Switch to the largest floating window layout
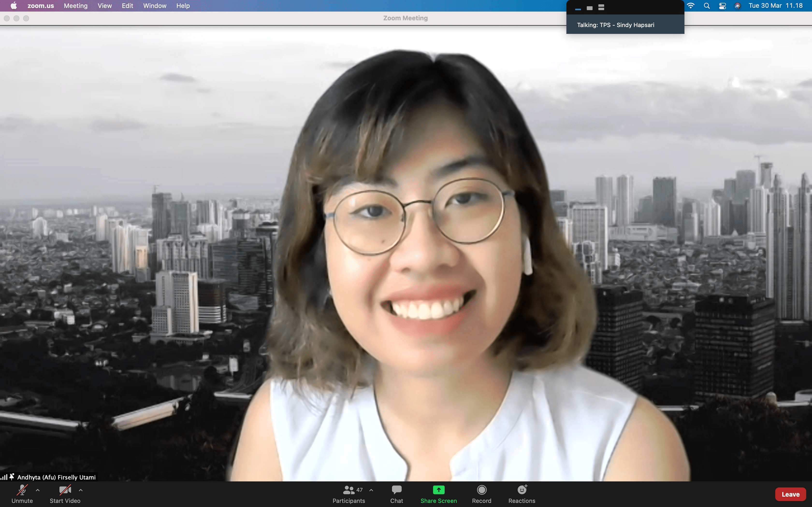 pyautogui.click(x=601, y=7)
